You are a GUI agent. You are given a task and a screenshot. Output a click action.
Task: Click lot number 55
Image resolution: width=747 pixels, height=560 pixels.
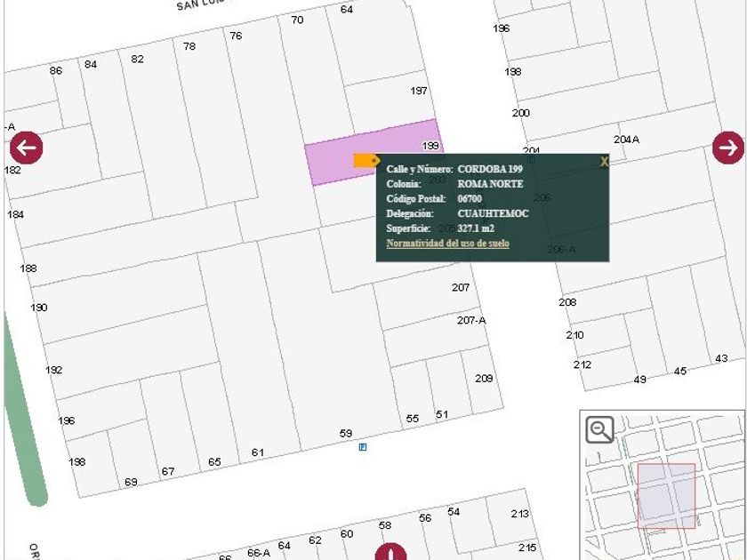(x=413, y=419)
